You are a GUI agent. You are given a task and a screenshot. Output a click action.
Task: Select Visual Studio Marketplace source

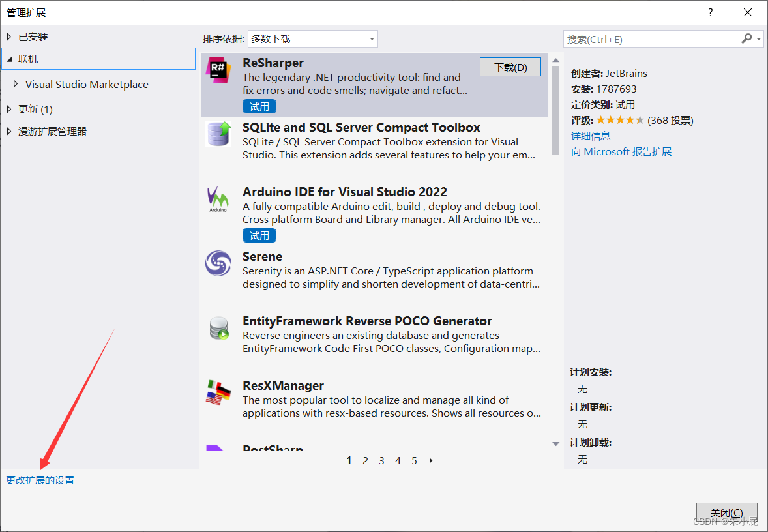coord(87,84)
